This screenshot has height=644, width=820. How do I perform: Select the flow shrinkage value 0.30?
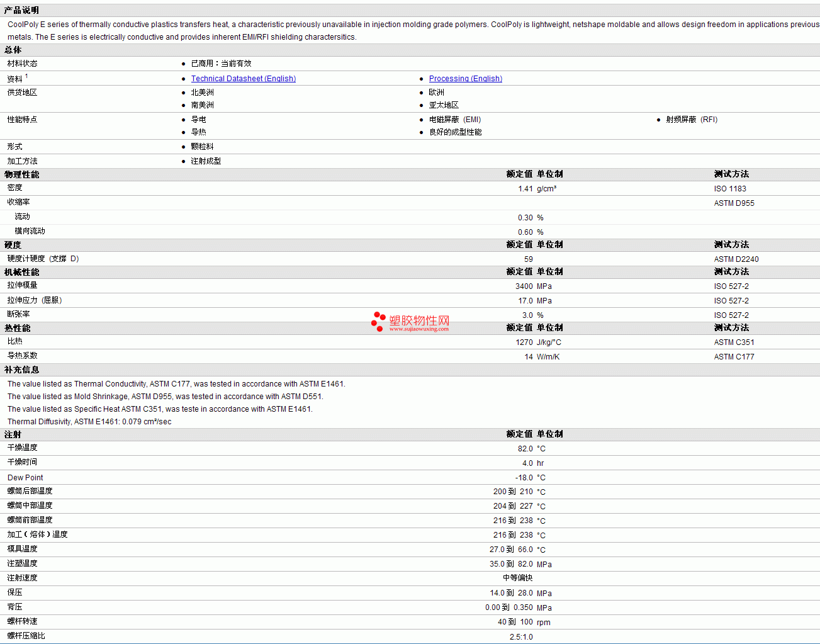coord(525,218)
